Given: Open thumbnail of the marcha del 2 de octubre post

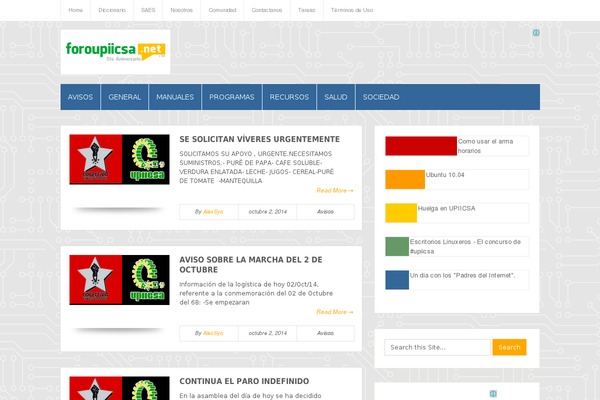Looking at the screenshot, I should pos(119,280).
